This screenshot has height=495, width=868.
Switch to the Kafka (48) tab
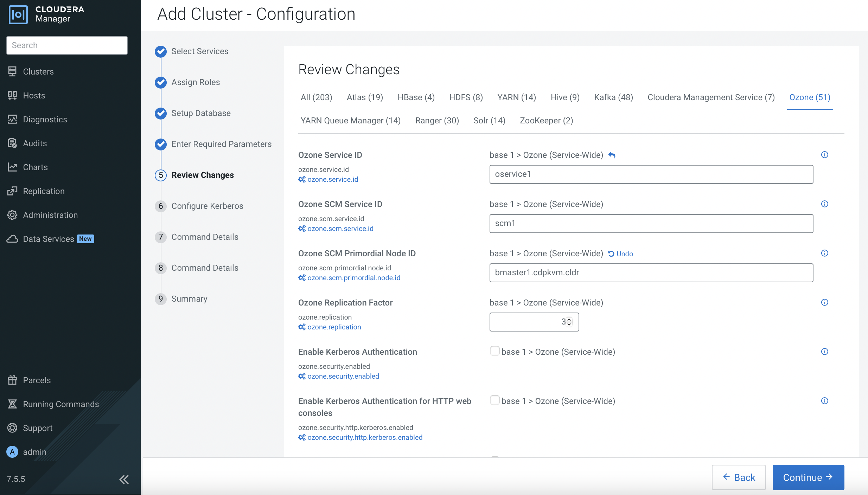[x=613, y=97]
